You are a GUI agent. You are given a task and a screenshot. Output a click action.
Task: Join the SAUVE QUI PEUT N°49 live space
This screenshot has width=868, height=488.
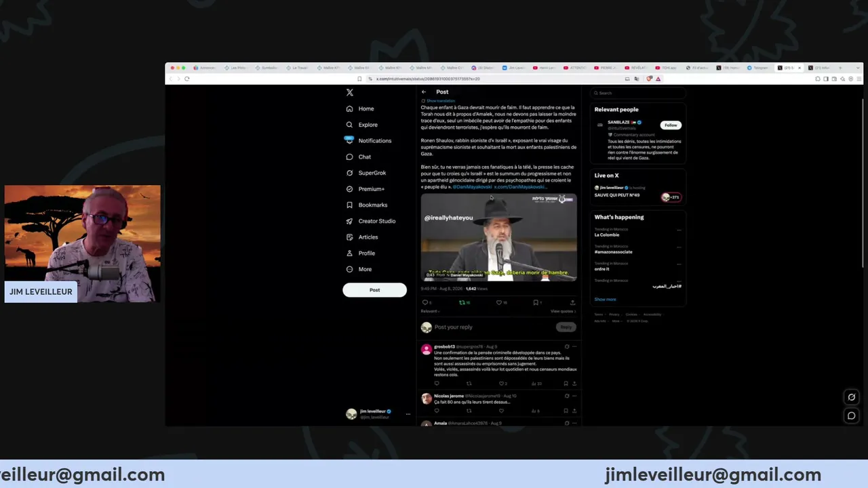point(671,197)
